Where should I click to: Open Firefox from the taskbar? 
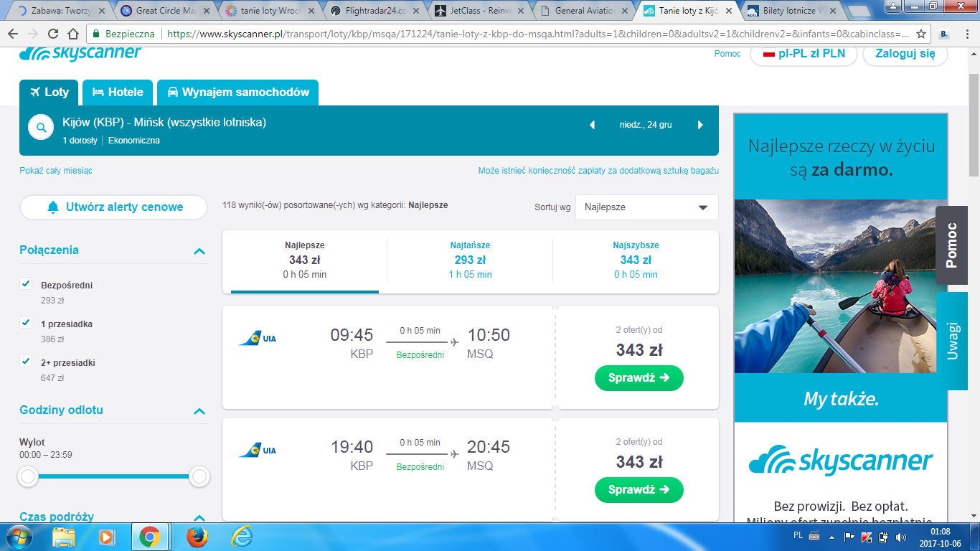point(197,537)
